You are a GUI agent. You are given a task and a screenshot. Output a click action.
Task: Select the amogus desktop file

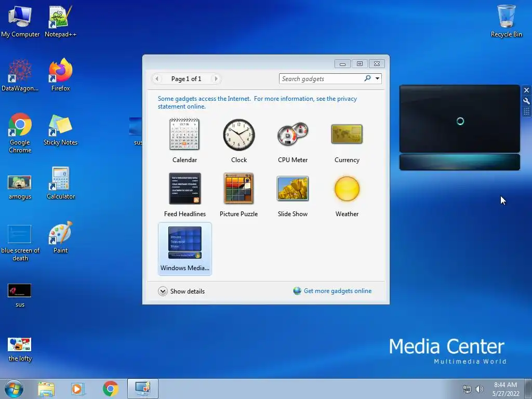click(x=20, y=187)
